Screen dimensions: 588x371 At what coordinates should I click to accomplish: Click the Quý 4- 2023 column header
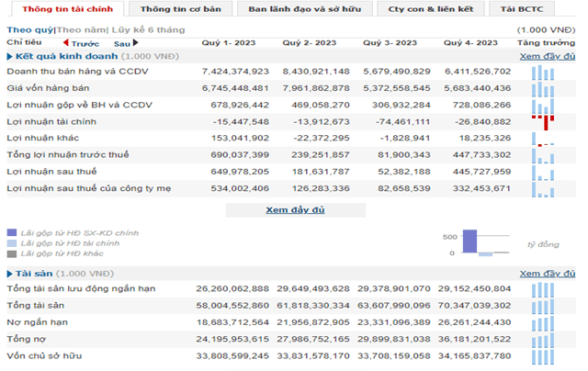[470, 43]
